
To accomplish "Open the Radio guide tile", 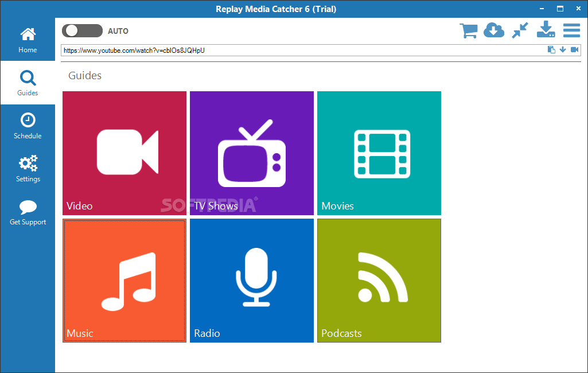I will click(252, 281).
